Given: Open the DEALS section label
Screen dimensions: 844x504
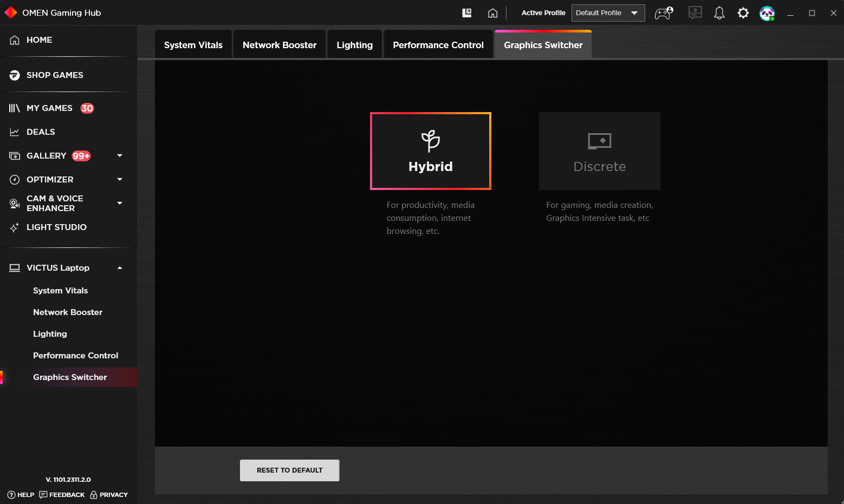Looking at the screenshot, I should tap(41, 132).
